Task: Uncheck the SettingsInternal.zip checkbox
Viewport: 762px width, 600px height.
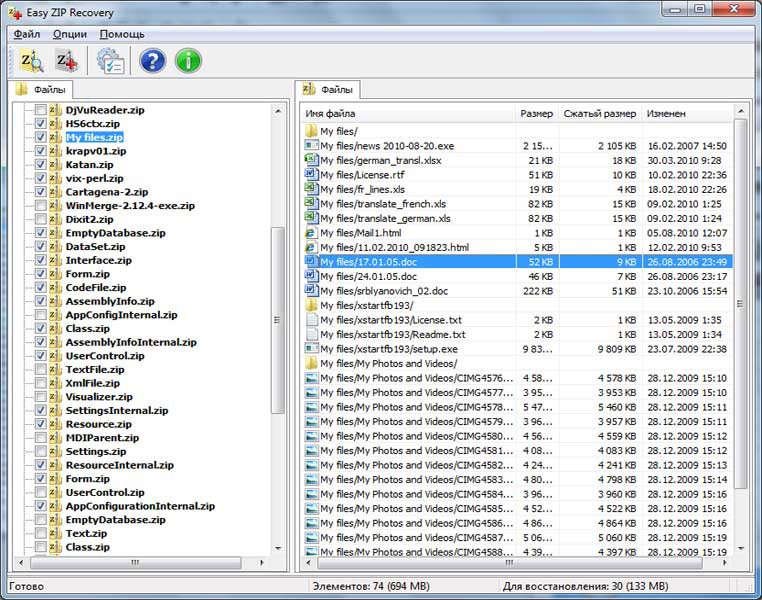Action: (41, 410)
